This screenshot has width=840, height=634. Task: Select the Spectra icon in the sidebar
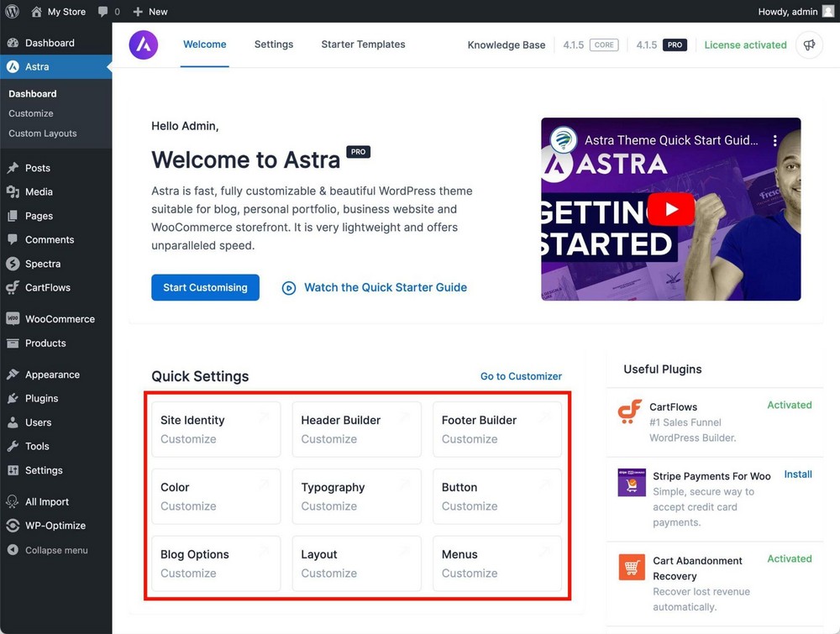coord(13,263)
